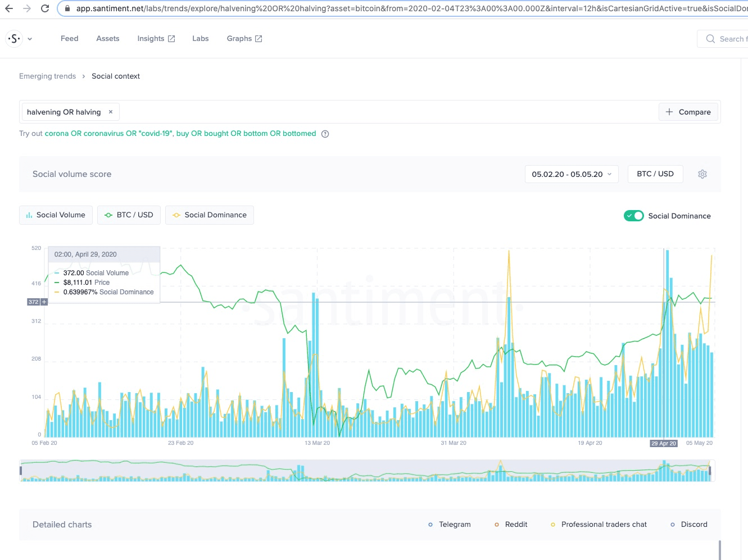Viewport: 748px width, 560px height.
Task: Go to Emerging trends breadcrumb
Action: pyautogui.click(x=47, y=76)
